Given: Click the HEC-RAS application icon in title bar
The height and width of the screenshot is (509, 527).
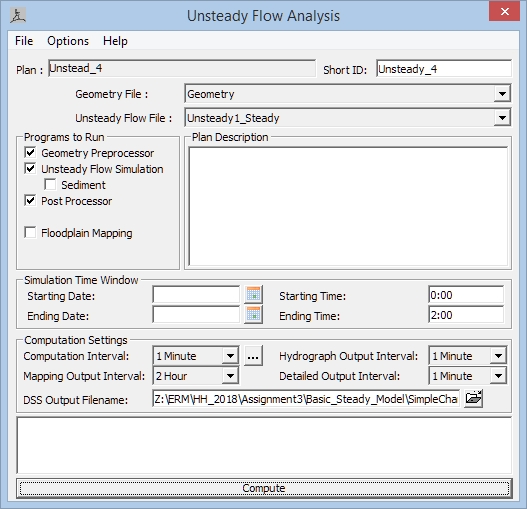Looking at the screenshot, I should point(17,16).
